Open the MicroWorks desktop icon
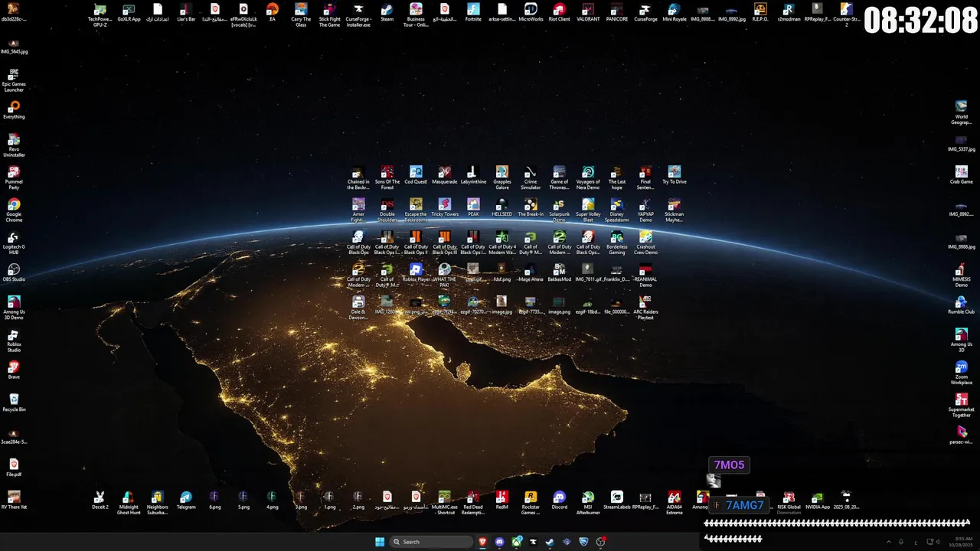Viewport: 980px width, 551px height. (x=531, y=13)
